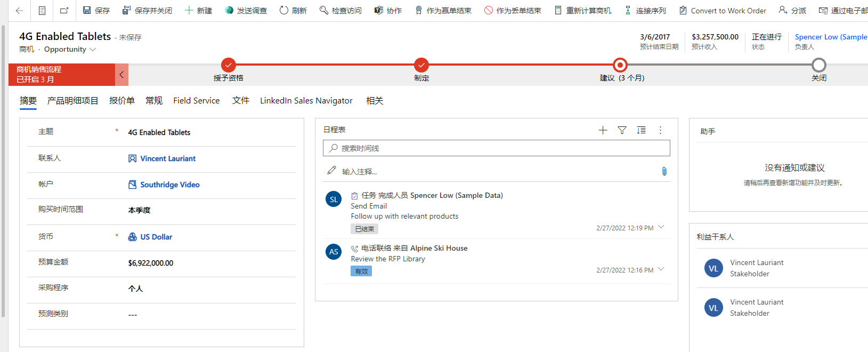868x352 pixels.
Task: Click the estimated revenue $3,257,500.00
Action: 715,37
